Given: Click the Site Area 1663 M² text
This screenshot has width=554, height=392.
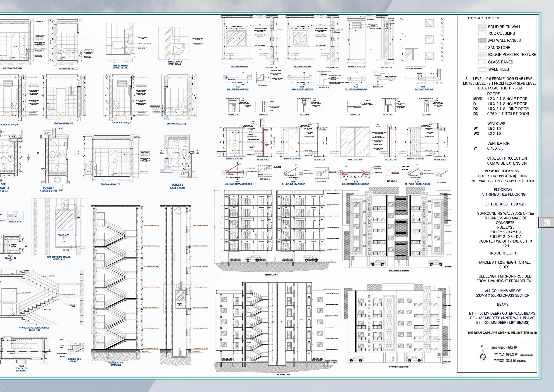Looking at the screenshot, I should click(504, 348).
